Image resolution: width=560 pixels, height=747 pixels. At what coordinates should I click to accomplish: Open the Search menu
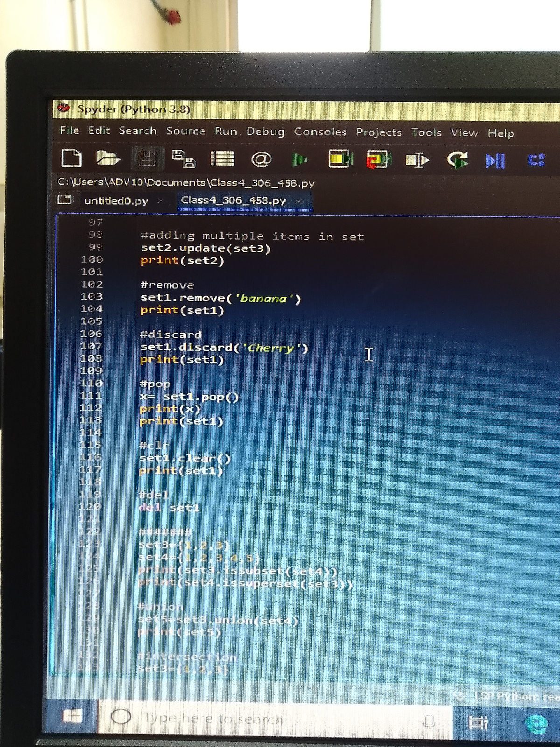[138, 131]
